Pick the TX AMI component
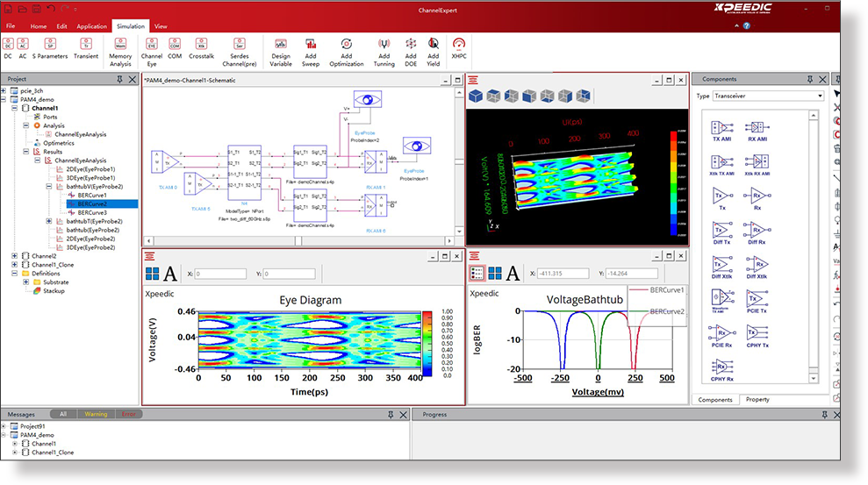The image size is (868, 485). 722,131
